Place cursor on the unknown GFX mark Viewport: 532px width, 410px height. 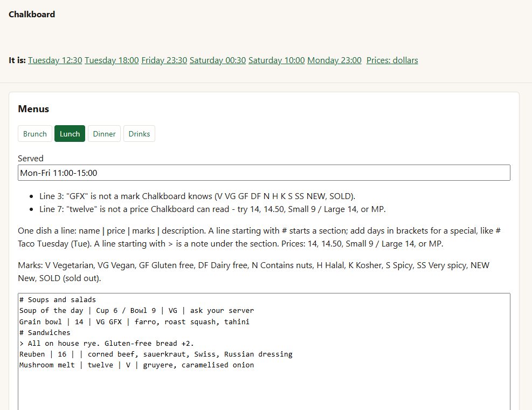(115, 322)
